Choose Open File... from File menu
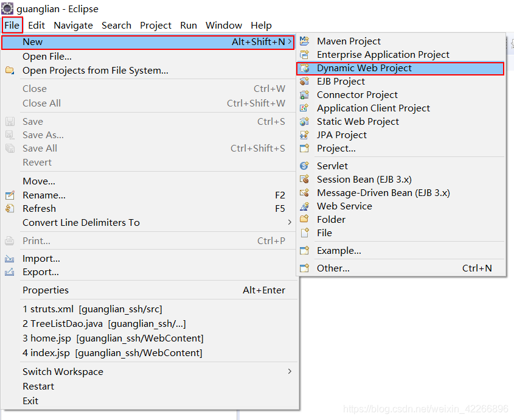Image resolution: width=514 pixels, height=420 pixels. [x=150, y=57]
